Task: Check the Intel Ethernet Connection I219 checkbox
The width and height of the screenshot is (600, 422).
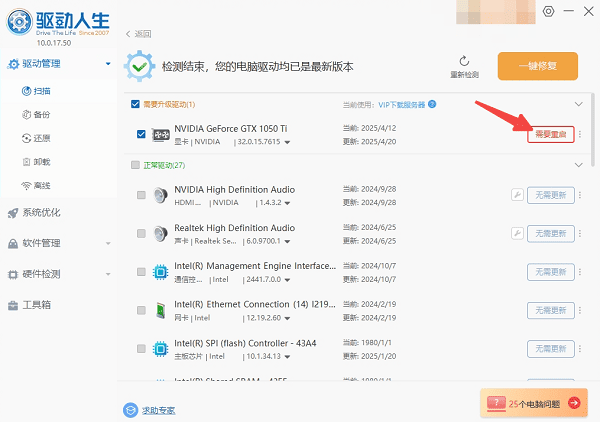Action: pyautogui.click(x=141, y=310)
